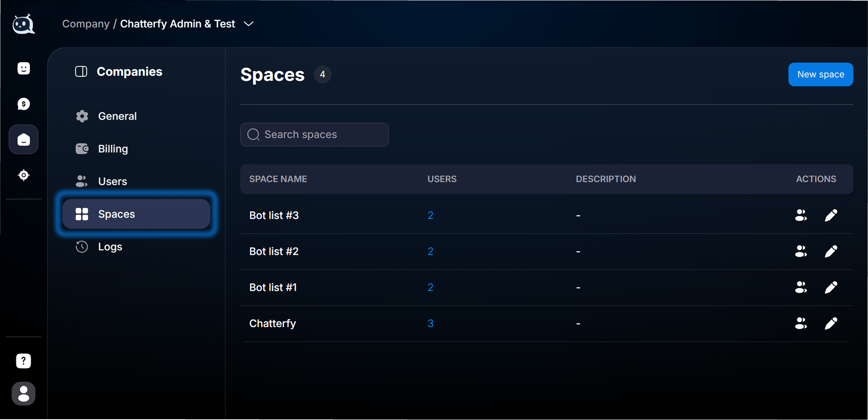Image resolution: width=868 pixels, height=420 pixels.
Task: Edit Bot list #2 with pencil icon
Action: point(831,251)
